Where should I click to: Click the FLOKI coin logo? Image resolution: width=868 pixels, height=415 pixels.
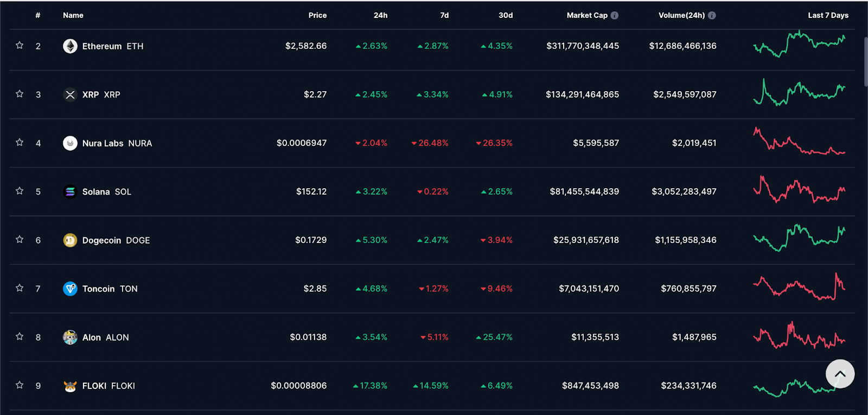click(x=70, y=386)
